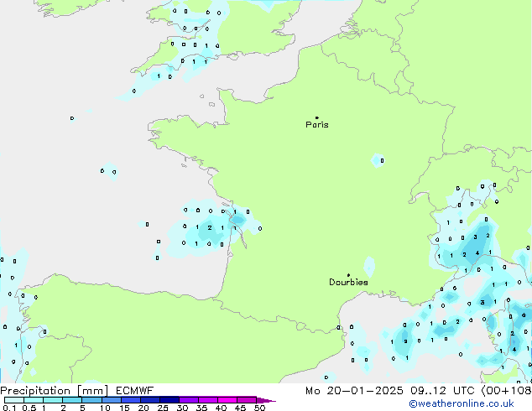Click the Dourbies city marker dot
Screen dimensions: 532x411
coord(348,275)
